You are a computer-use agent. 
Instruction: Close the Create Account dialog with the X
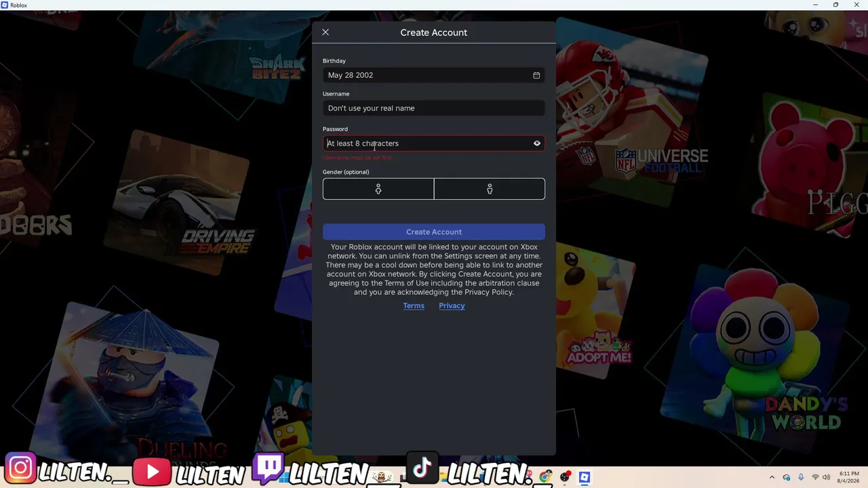click(x=325, y=33)
